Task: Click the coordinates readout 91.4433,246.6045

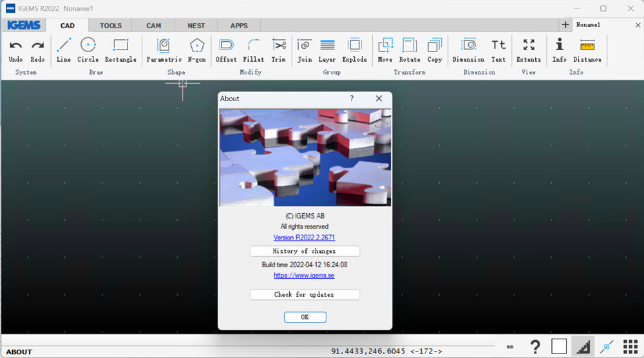Action: pyautogui.click(x=368, y=352)
